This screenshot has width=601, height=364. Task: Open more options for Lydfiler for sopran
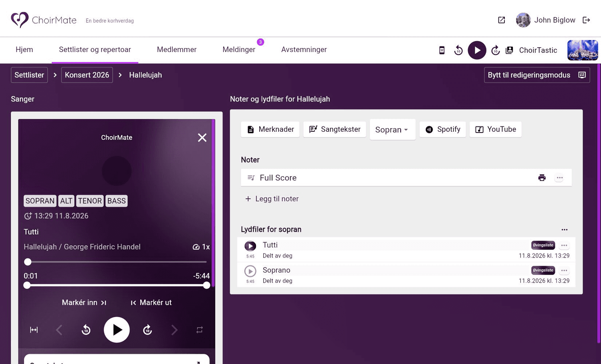click(565, 230)
